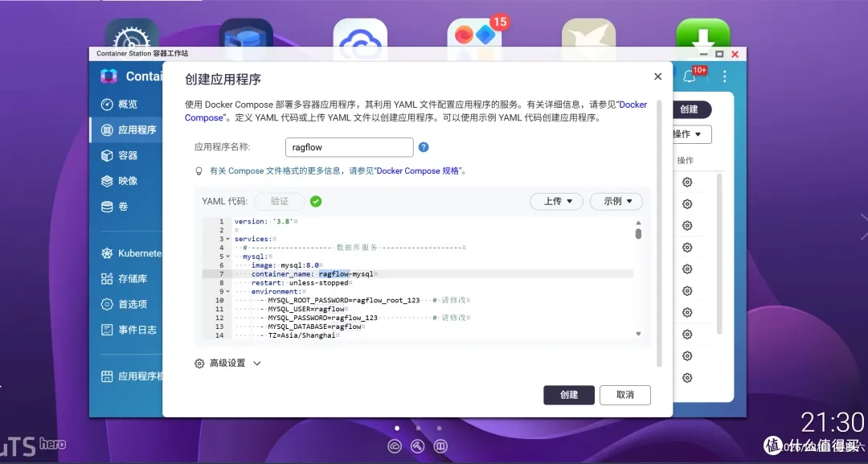Viewport: 868px width, 464px height.
Task: Click the application name field containing ragflow
Action: [x=350, y=147]
